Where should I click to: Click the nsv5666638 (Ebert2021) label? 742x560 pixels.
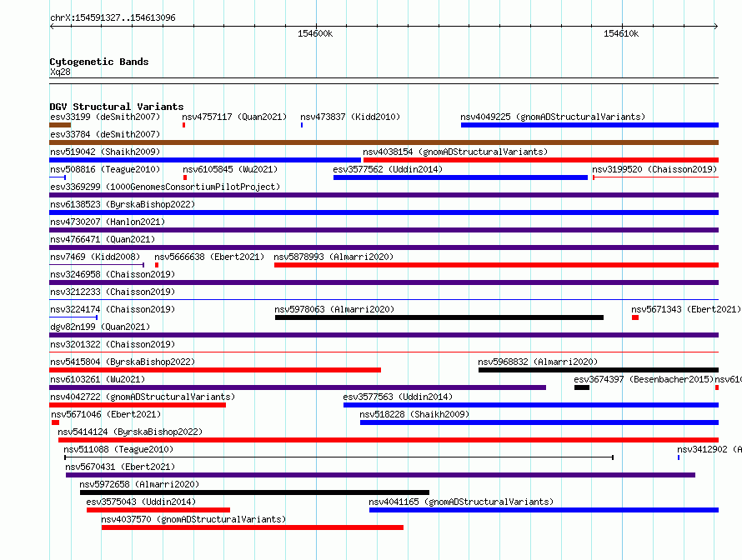pyautogui.click(x=209, y=257)
